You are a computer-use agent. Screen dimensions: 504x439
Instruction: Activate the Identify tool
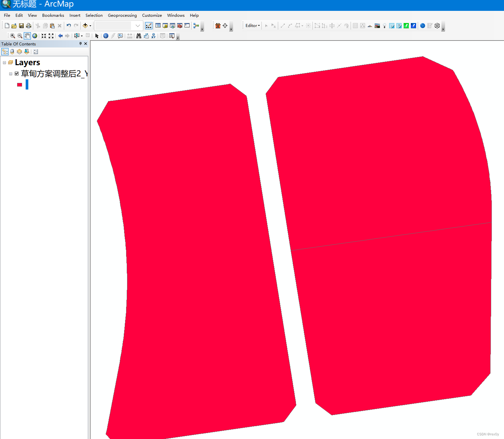pos(106,36)
